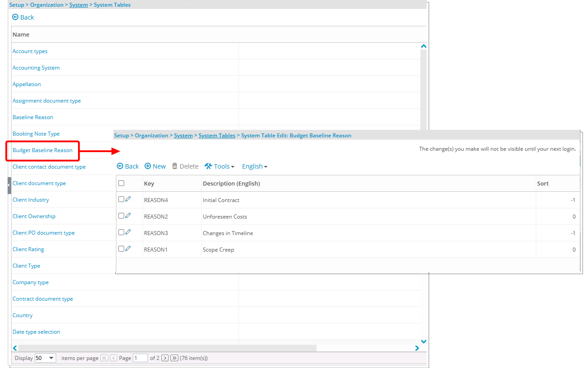Viewport: 588px width, 368px height.
Task: Open System Tables link in edit breadcrumb
Action: (217, 136)
